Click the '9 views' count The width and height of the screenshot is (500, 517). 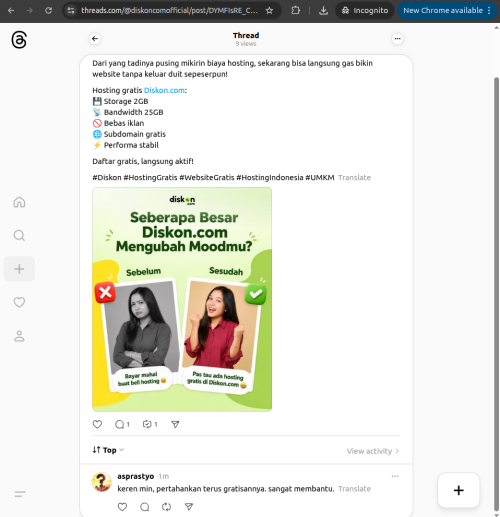[246, 44]
